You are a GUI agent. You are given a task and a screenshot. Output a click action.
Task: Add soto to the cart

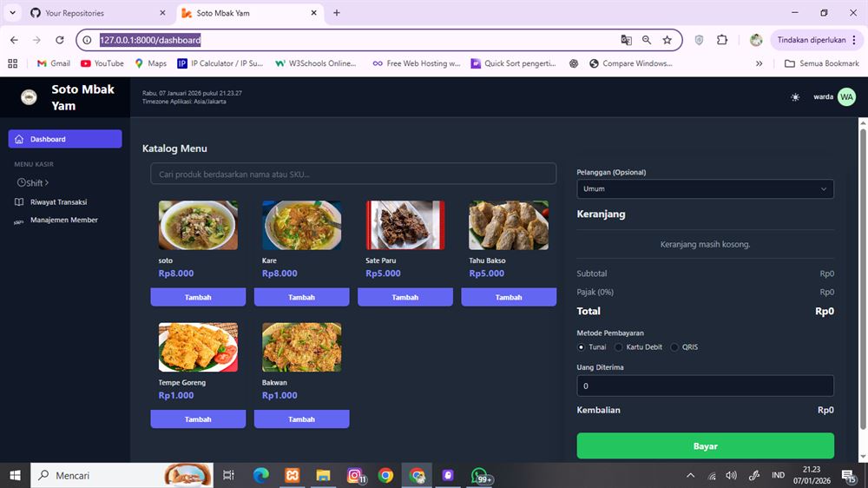click(x=198, y=297)
